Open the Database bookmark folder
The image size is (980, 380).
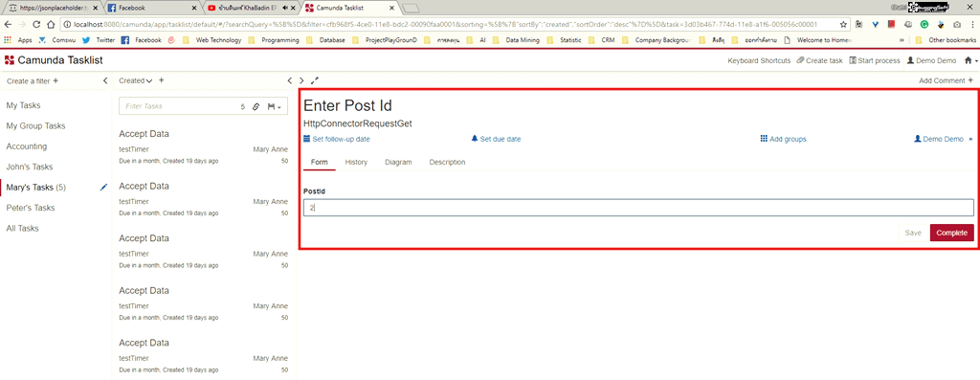click(x=325, y=39)
